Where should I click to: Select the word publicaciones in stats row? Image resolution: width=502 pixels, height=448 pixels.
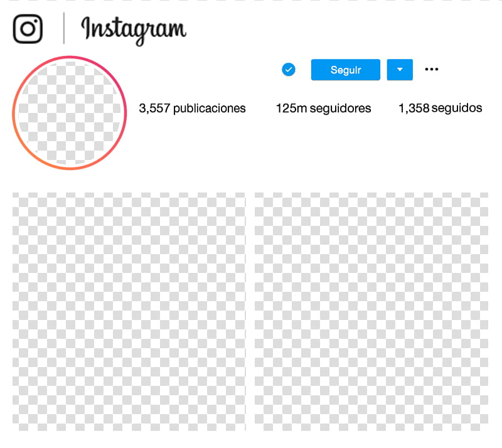click(210, 109)
